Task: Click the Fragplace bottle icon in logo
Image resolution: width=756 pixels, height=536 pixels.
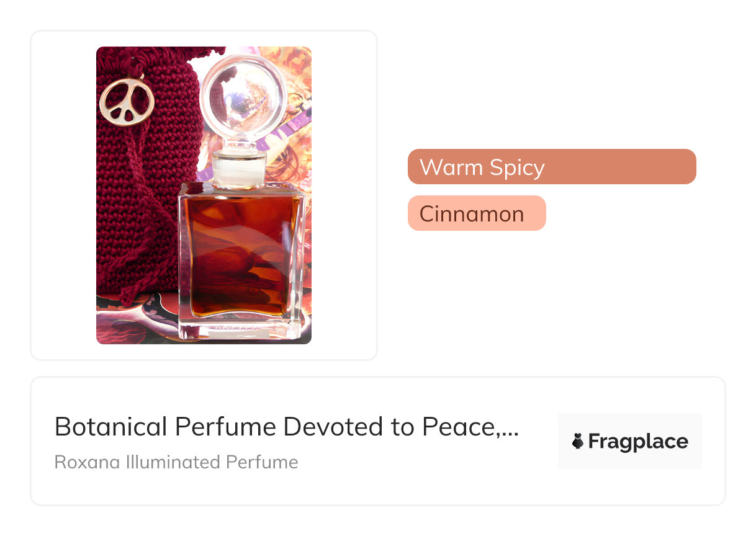Action: [x=578, y=442]
